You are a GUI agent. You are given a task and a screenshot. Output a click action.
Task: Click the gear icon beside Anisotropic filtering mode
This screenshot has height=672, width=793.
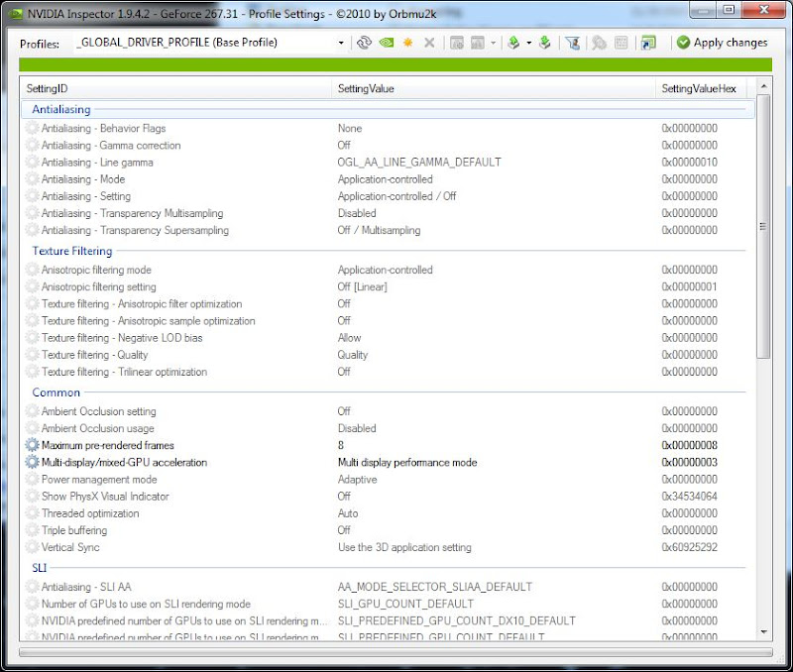32,270
